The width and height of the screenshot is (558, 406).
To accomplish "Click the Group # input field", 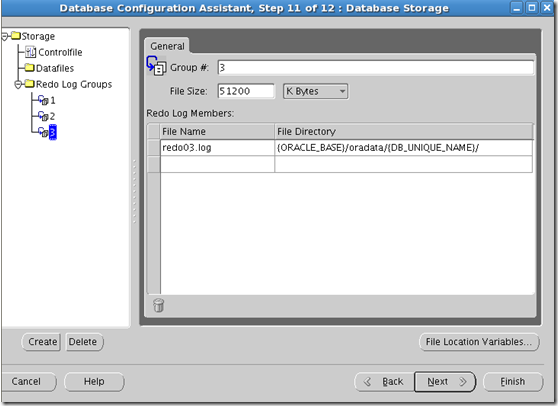I will 375,68.
